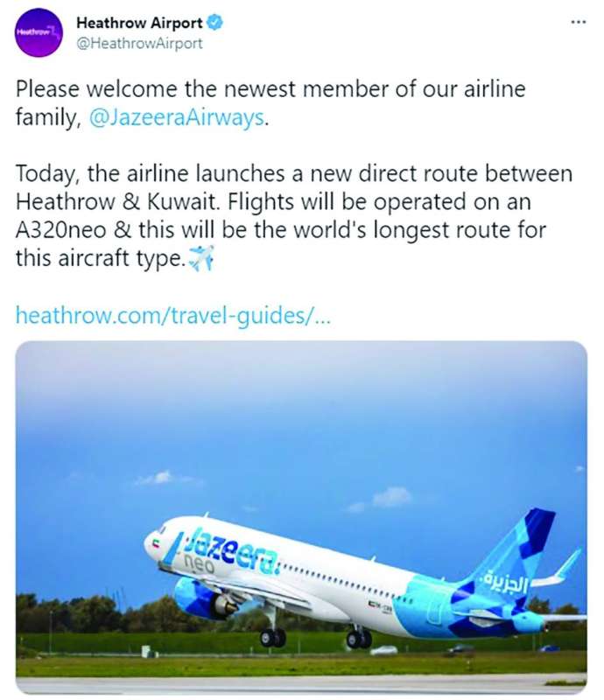Open the @JazeeraAirways mention link
The height and width of the screenshot is (700, 604).
tap(176, 118)
